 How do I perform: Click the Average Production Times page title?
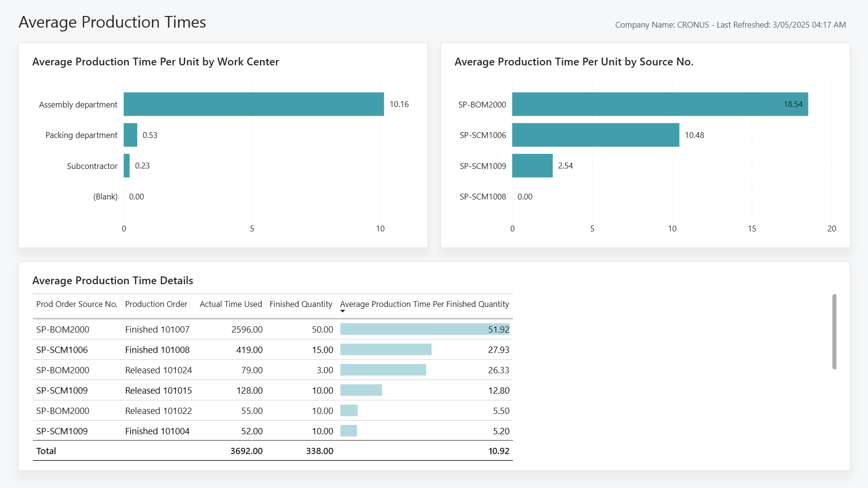click(112, 22)
